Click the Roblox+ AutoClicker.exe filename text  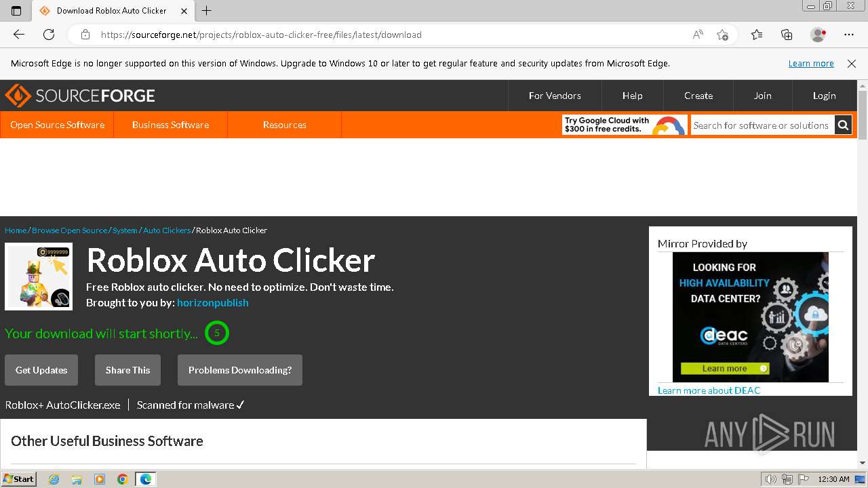(x=62, y=405)
